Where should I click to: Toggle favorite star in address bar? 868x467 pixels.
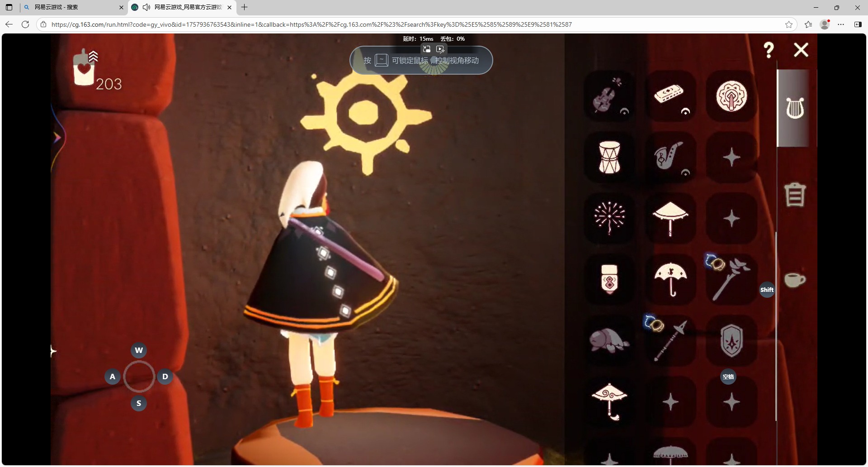788,24
